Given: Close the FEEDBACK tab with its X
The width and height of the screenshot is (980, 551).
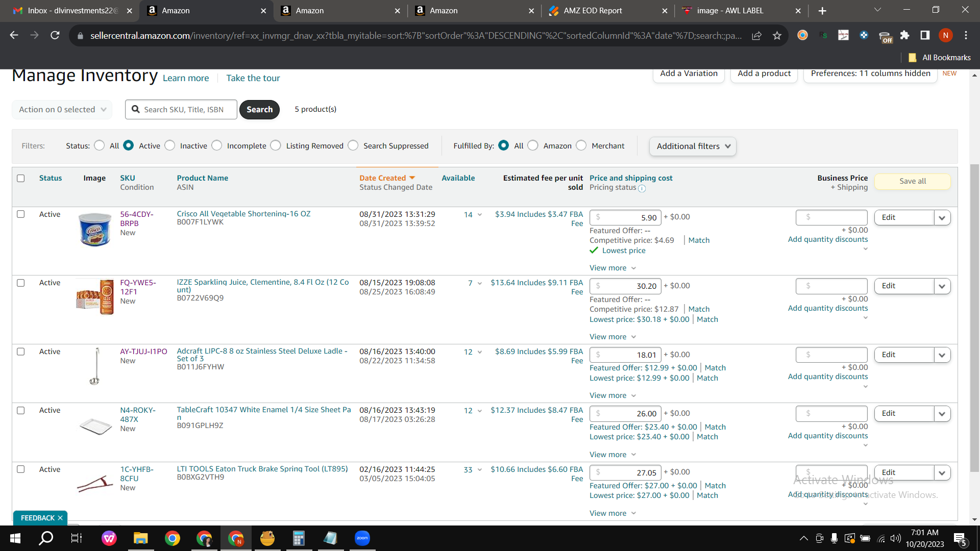Looking at the screenshot, I should 60,518.
